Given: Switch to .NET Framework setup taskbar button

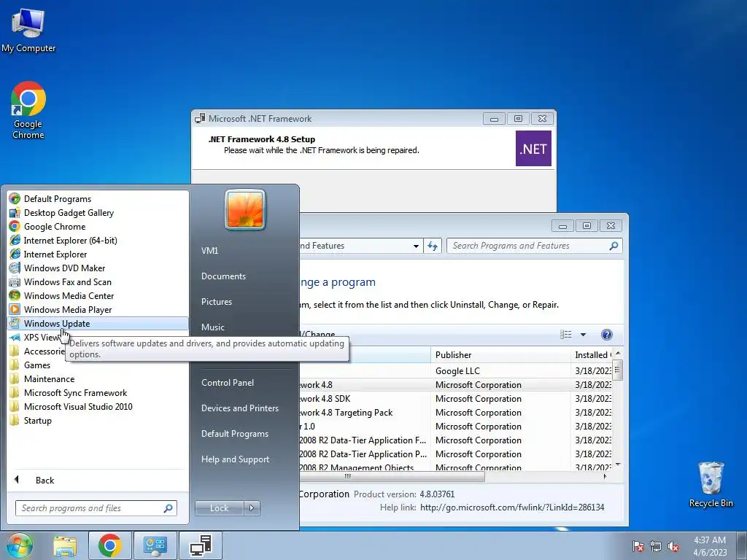Looking at the screenshot, I should pos(201,545).
